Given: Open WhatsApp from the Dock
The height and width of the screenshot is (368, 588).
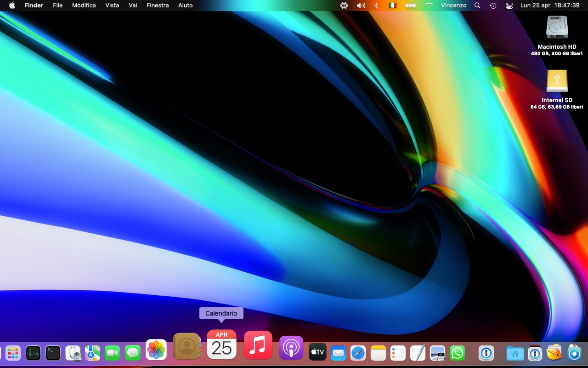Looking at the screenshot, I should click(457, 353).
